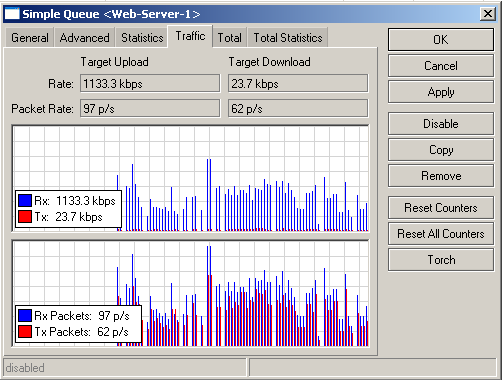
Task: Copy this simple queue
Action: 441,150
